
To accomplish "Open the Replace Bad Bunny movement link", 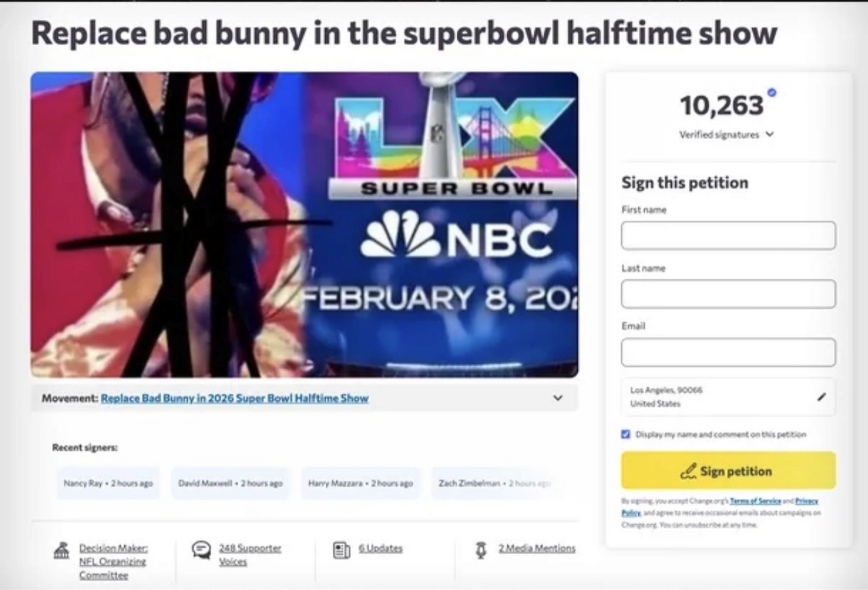I will click(235, 398).
